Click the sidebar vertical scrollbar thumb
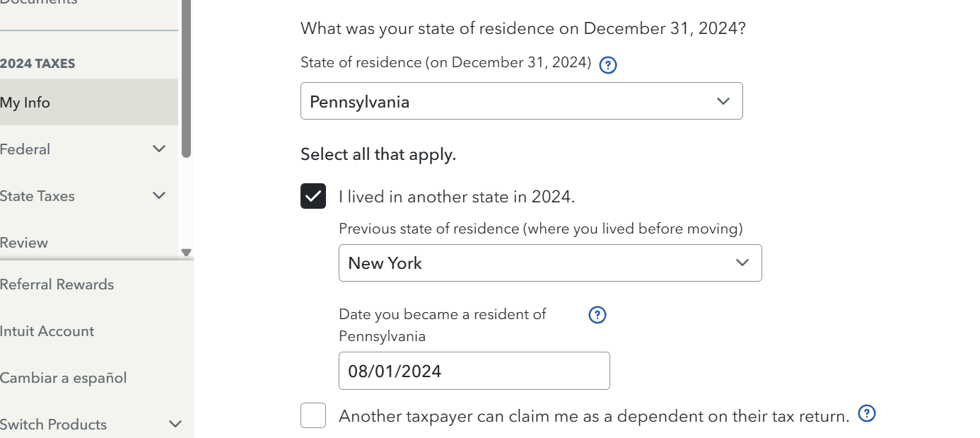Image resolution: width=980 pixels, height=438 pixels. (187, 78)
